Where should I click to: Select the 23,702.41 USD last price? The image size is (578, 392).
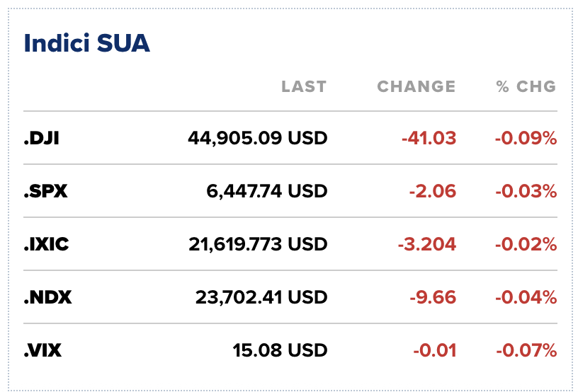pos(261,296)
